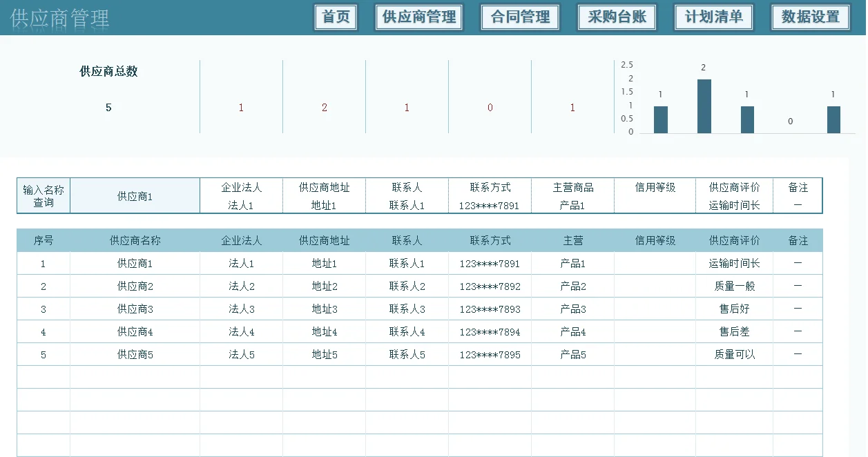
Task: Select the 法人3 legal person cell
Action: (x=241, y=309)
